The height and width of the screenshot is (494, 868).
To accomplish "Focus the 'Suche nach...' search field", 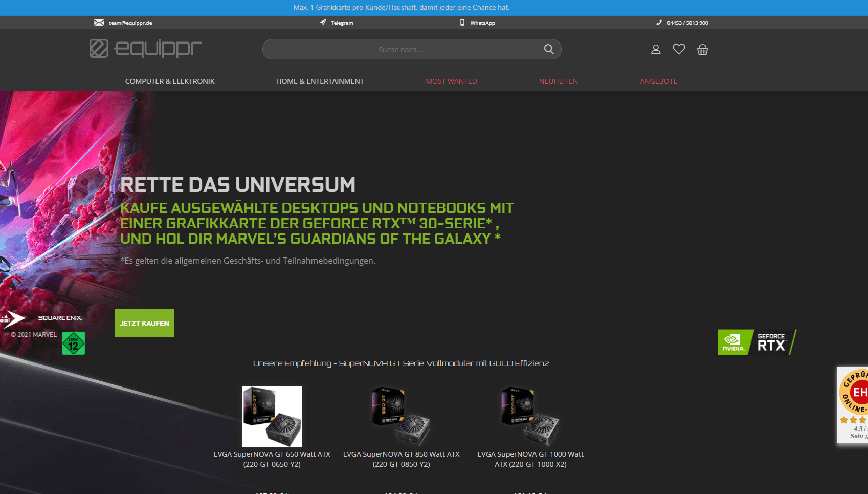I will pyautogui.click(x=412, y=49).
